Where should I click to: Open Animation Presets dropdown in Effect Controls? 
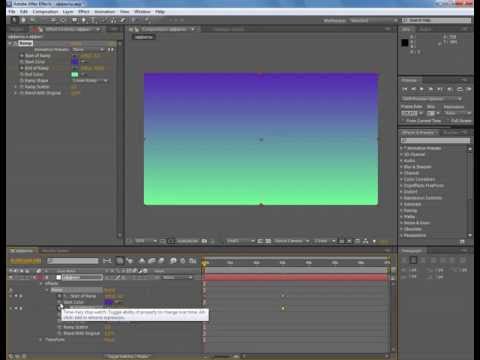pos(89,50)
